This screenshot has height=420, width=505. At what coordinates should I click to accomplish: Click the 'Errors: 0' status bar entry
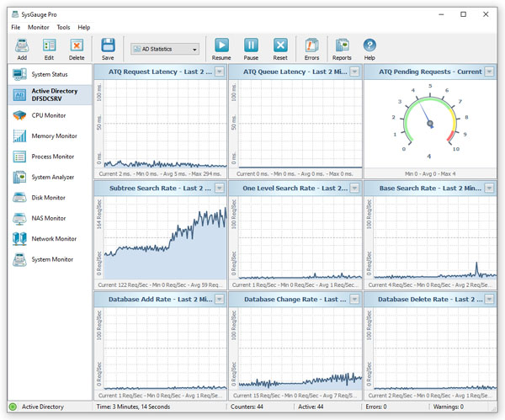coord(376,407)
